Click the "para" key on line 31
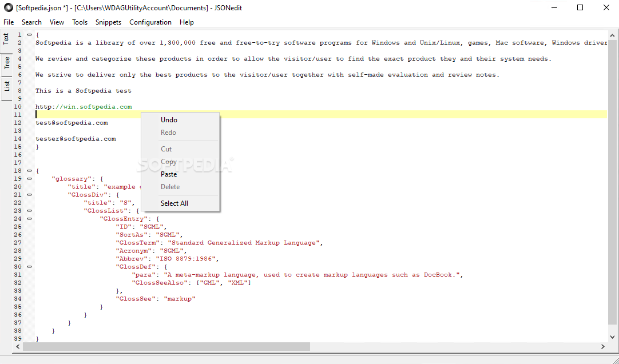This screenshot has height=364, width=619. (144, 275)
